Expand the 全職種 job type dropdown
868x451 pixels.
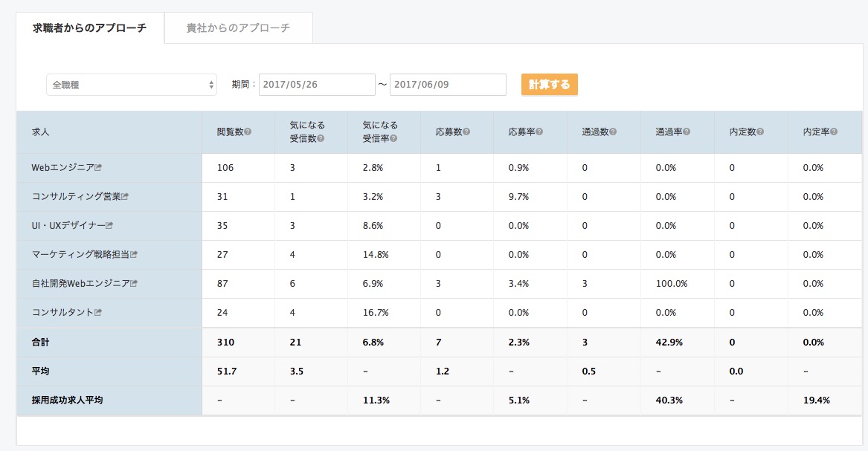tap(132, 85)
